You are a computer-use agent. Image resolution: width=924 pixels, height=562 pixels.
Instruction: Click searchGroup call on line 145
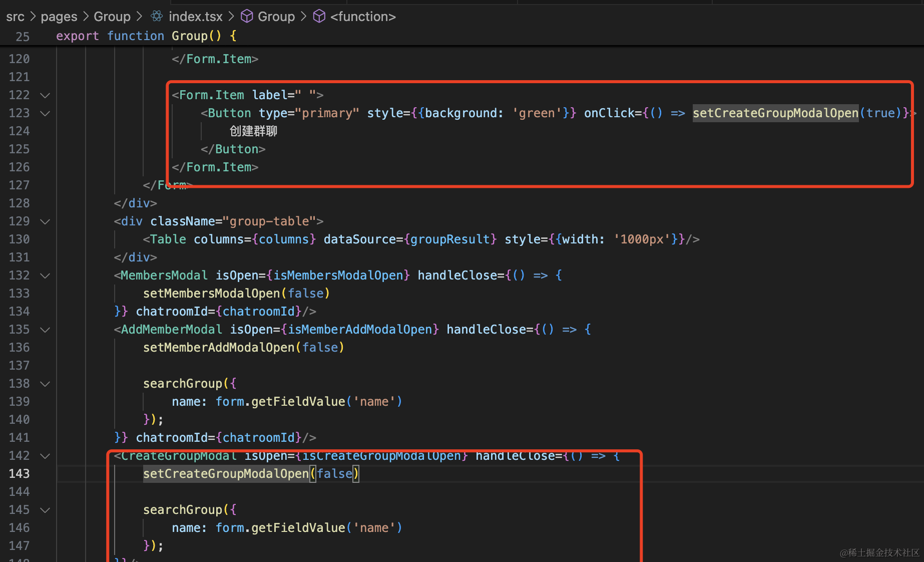pyautogui.click(x=183, y=510)
